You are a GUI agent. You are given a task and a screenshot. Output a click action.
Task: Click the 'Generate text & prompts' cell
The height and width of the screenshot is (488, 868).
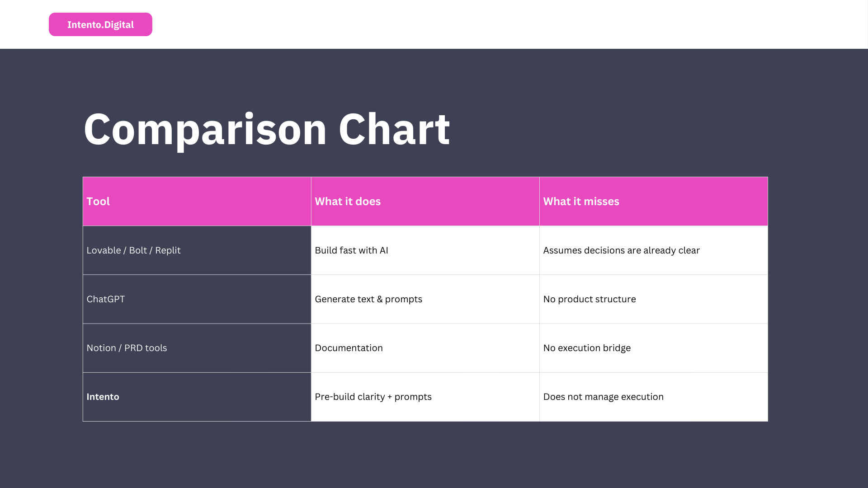point(425,299)
